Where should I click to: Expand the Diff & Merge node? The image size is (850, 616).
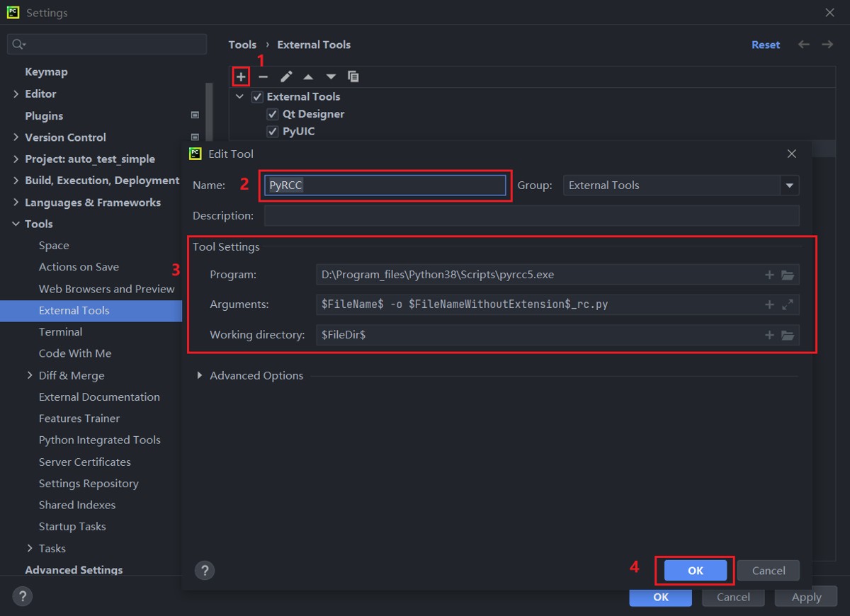(x=30, y=375)
